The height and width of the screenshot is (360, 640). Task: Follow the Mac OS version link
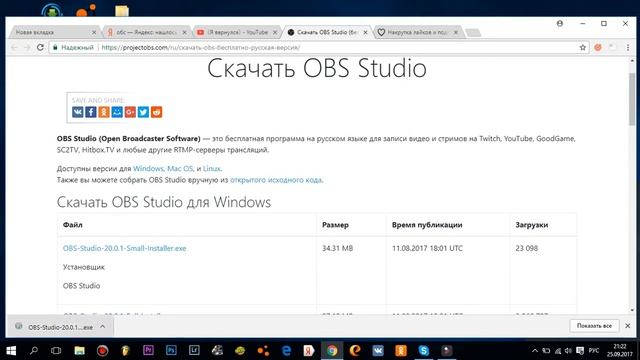coord(180,168)
